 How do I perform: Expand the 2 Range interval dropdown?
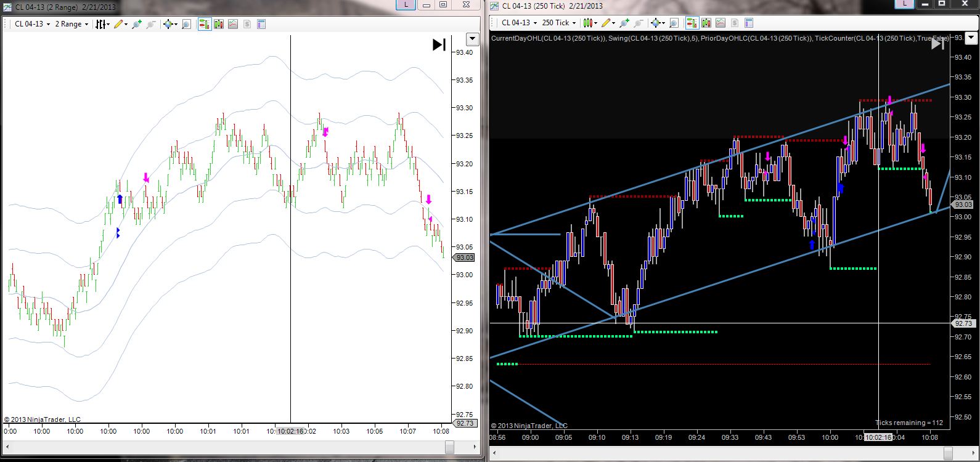coord(86,25)
